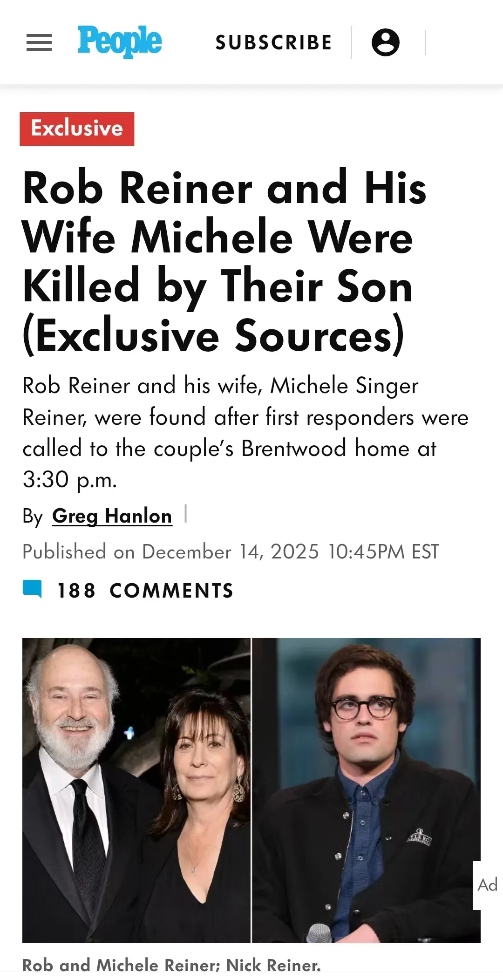Open the SUBSCRIBE link
The image size is (503, 980).
pyautogui.click(x=273, y=43)
